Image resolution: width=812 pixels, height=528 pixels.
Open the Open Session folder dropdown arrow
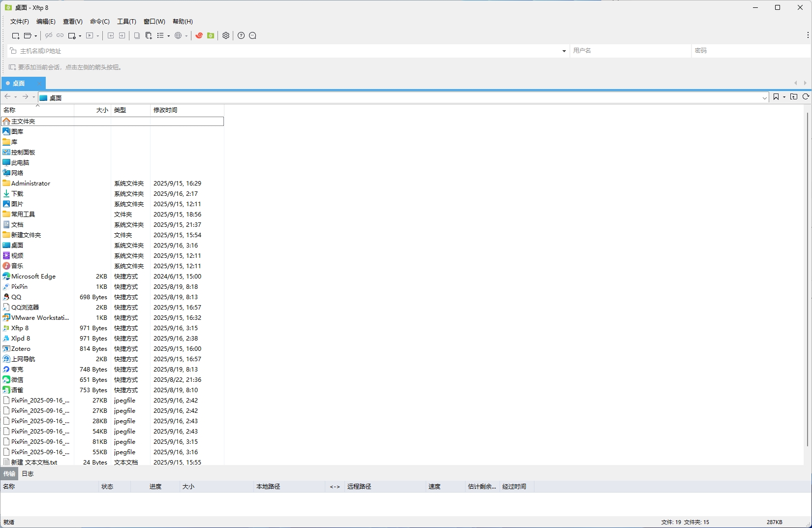click(x=36, y=36)
